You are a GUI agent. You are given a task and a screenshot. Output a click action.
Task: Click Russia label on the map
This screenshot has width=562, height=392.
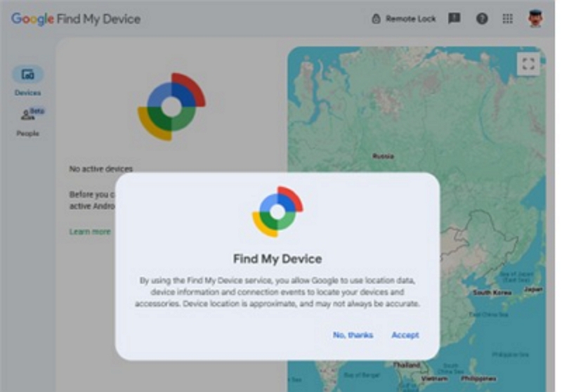383,156
